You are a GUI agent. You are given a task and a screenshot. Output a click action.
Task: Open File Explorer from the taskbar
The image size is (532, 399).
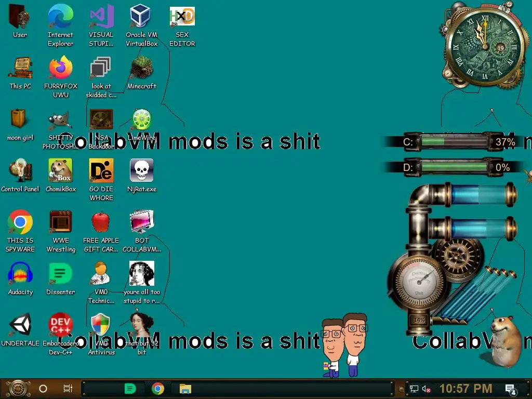(x=185, y=389)
